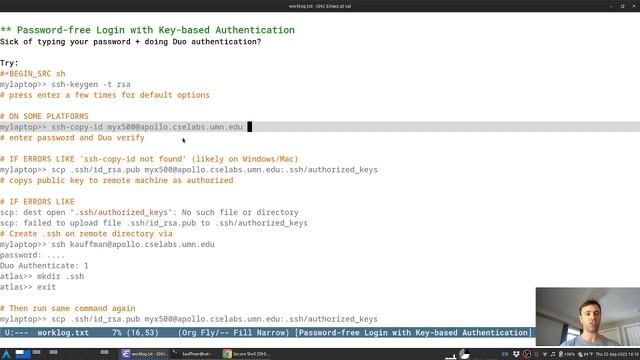640x360 pixels.
Task: Open the Arch Linux launcher menu
Action: tap(7, 354)
